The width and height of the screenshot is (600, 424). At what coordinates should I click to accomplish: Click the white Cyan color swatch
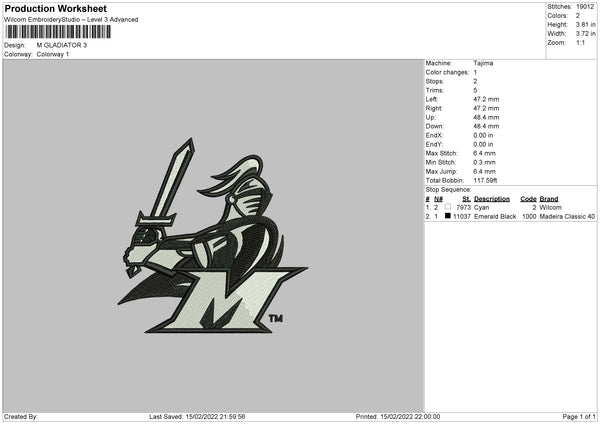click(448, 207)
